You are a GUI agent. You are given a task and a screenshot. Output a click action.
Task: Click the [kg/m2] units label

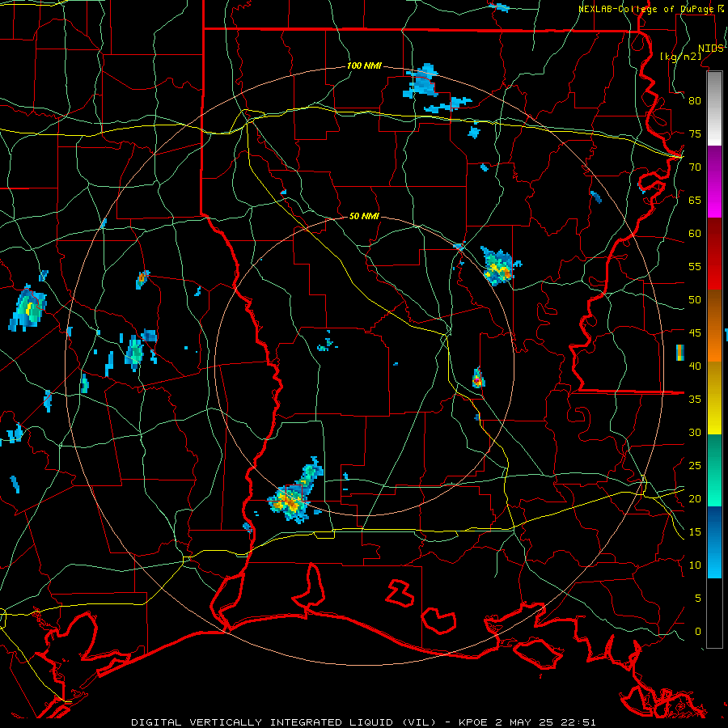pyautogui.click(x=680, y=57)
